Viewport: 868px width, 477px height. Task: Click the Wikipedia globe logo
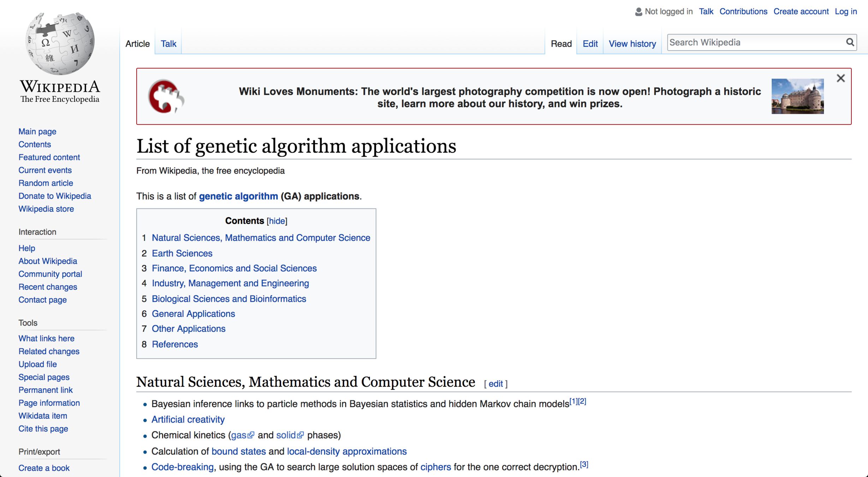coord(60,43)
